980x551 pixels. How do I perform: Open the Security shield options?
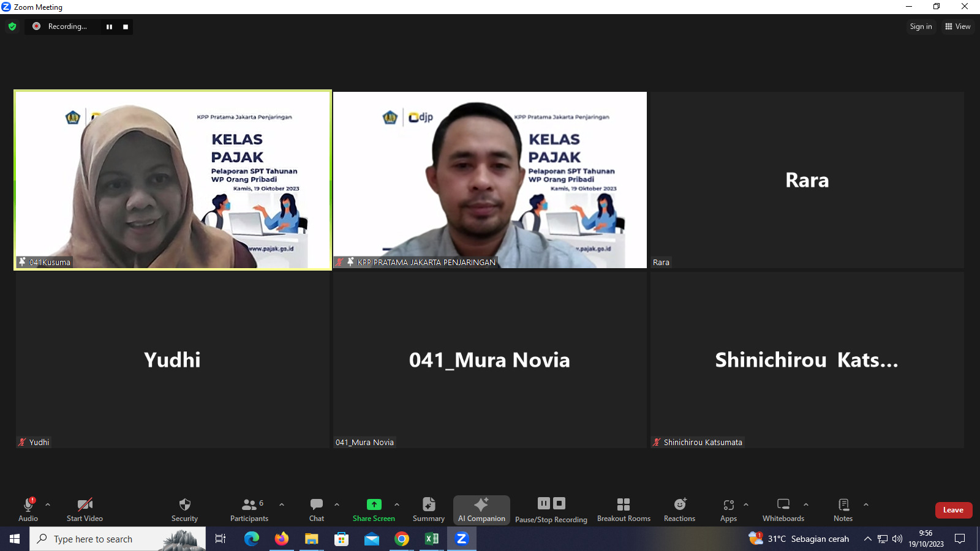coord(184,509)
